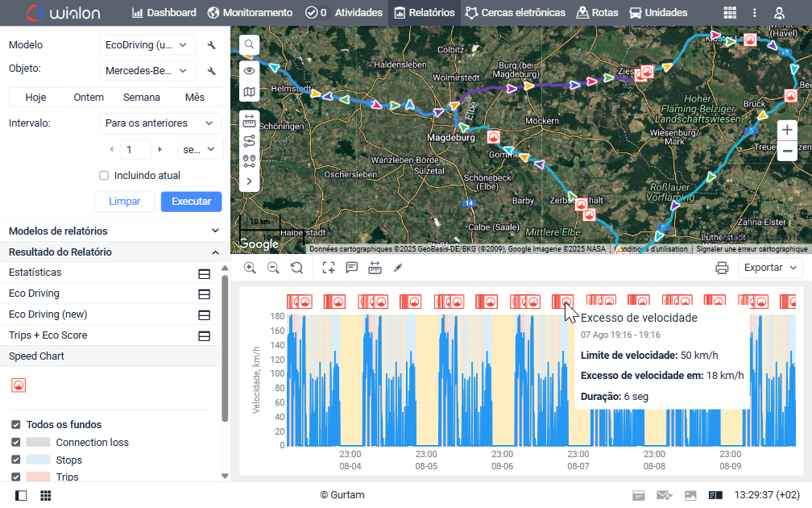Toggle the left panel layout icon

(21, 496)
